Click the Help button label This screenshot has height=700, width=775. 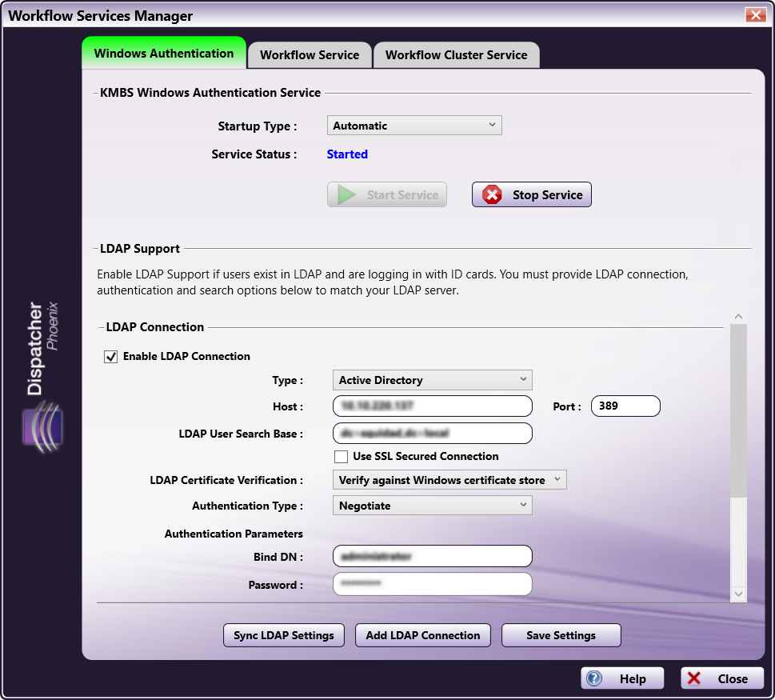[633, 678]
